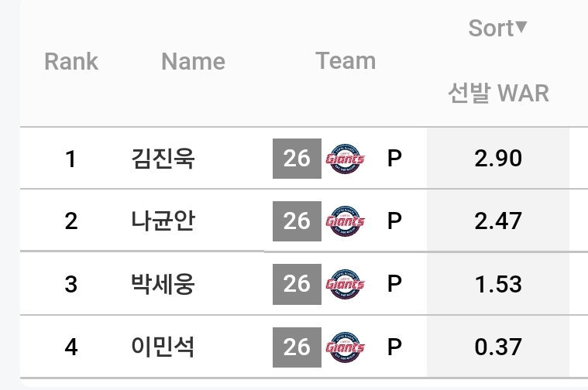The height and width of the screenshot is (390, 588).
Task: Open player 나균안 profile link
Action: (163, 221)
